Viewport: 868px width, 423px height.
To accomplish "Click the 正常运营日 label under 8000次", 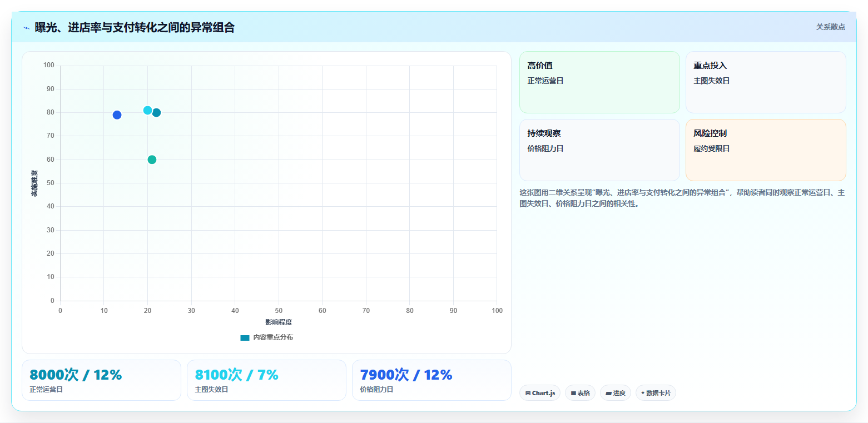I will pos(46,390).
